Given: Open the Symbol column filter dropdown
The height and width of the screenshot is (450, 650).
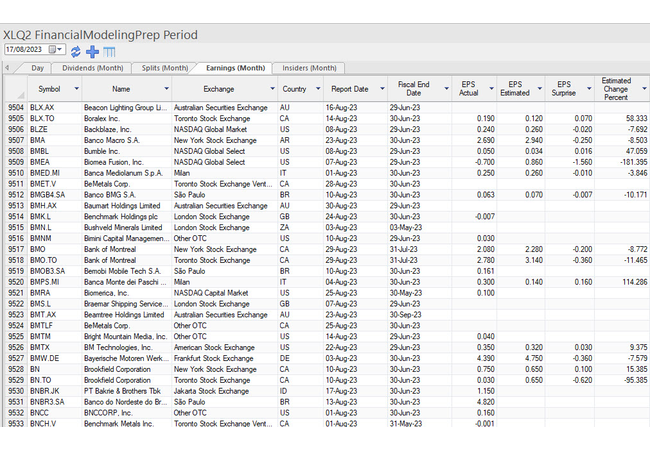Looking at the screenshot, I should [x=76, y=89].
